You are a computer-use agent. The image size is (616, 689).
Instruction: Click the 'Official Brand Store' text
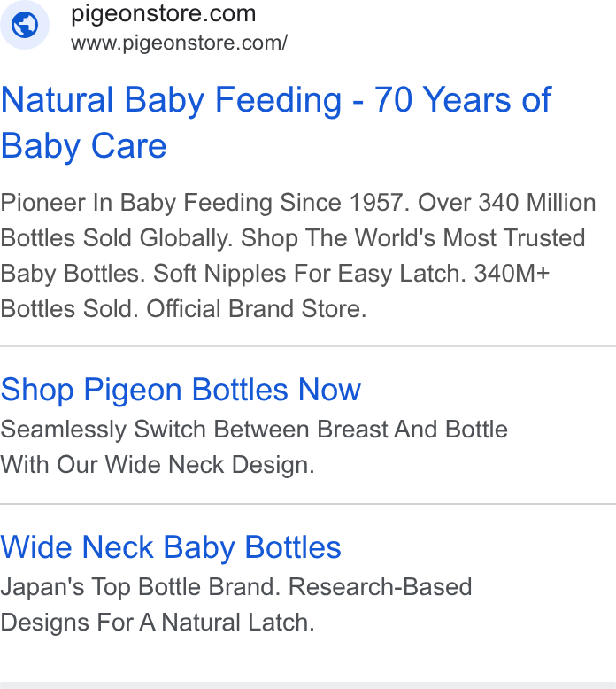tap(257, 309)
